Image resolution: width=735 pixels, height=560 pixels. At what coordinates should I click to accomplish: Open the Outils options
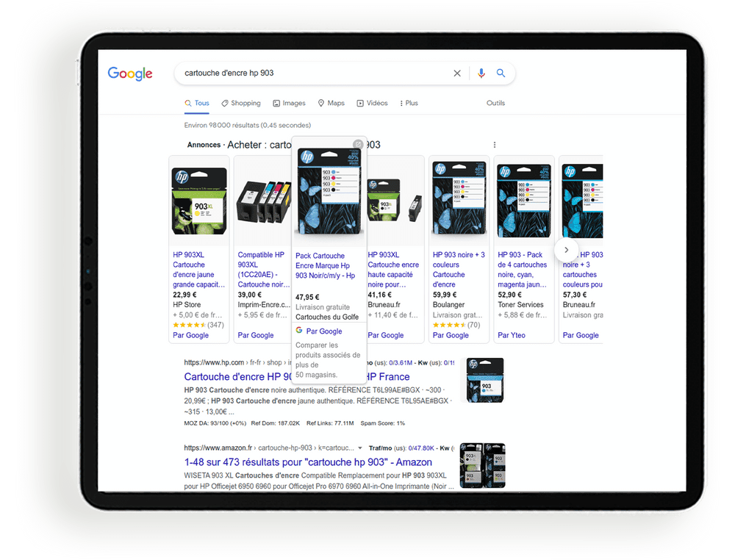(x=495, y=103)
